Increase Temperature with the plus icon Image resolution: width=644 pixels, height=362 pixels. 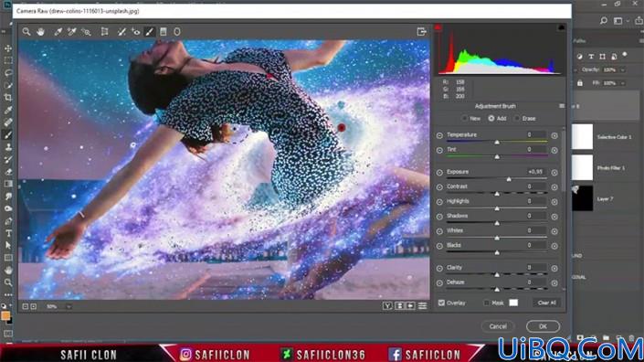pos(554,135)
